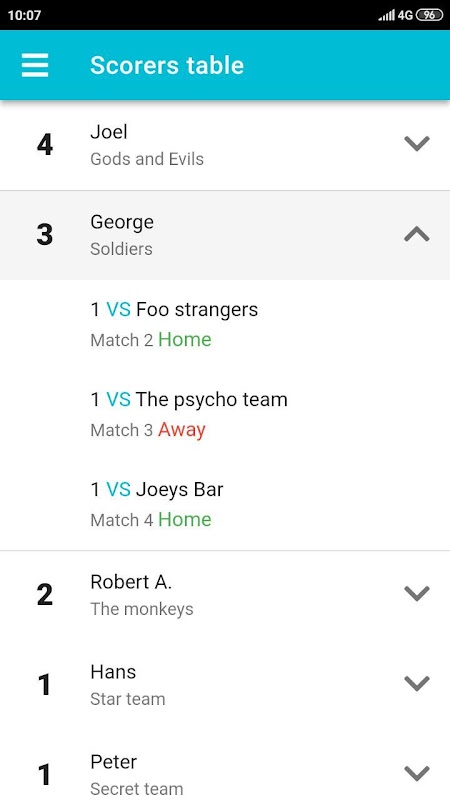Open the Joeys Bar match entry

pyautogui.click(x=225, y=504)
